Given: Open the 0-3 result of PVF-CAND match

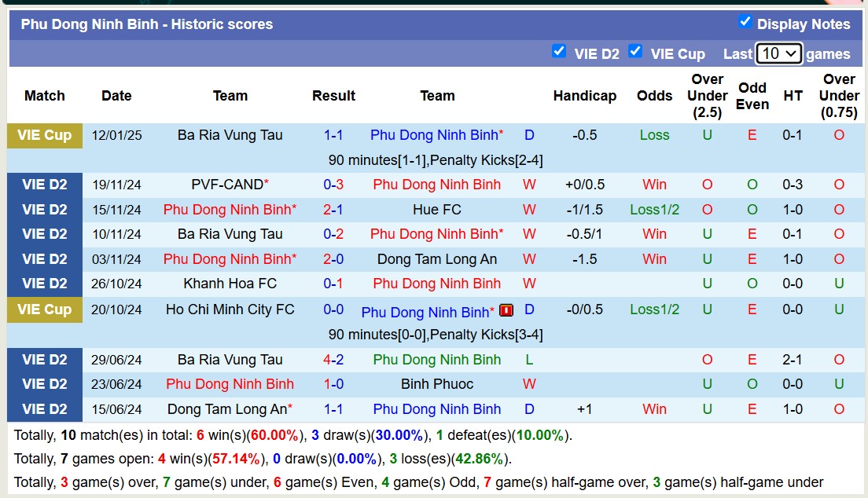Looking at the screenshot, I should pos(333,185).
